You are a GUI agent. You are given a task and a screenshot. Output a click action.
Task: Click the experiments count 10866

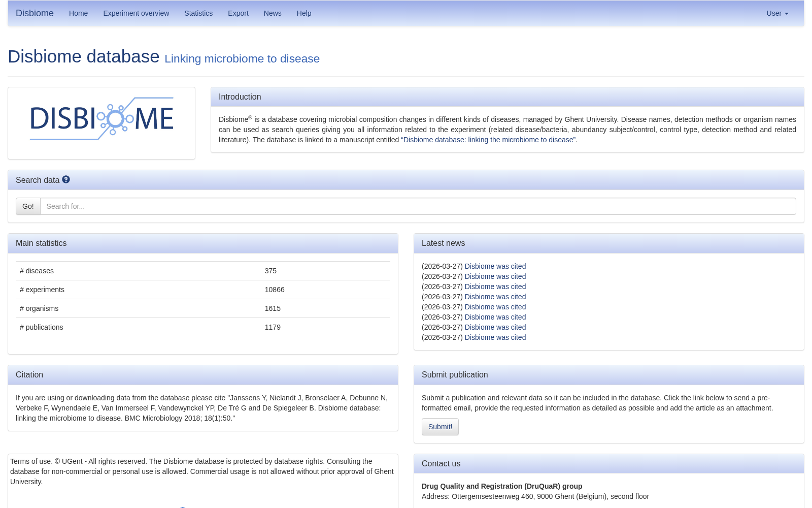pos(275,290)
